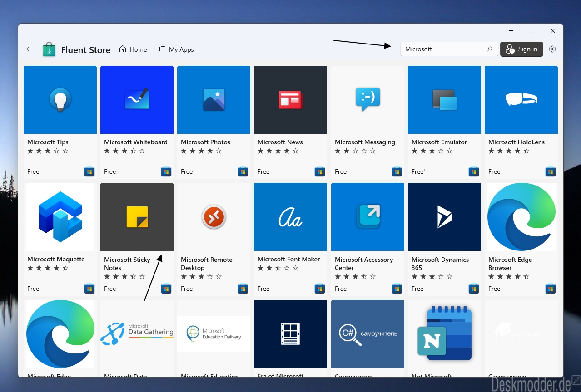Screen dimensions: 581x392
Task: Click the Microsoft Messaging title text
Action: [x=365, y=142]
